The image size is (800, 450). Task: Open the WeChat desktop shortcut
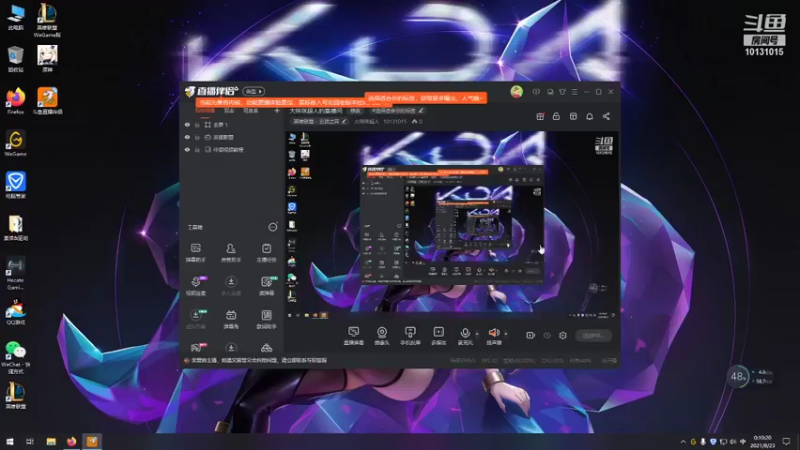[x=16, y=357]
